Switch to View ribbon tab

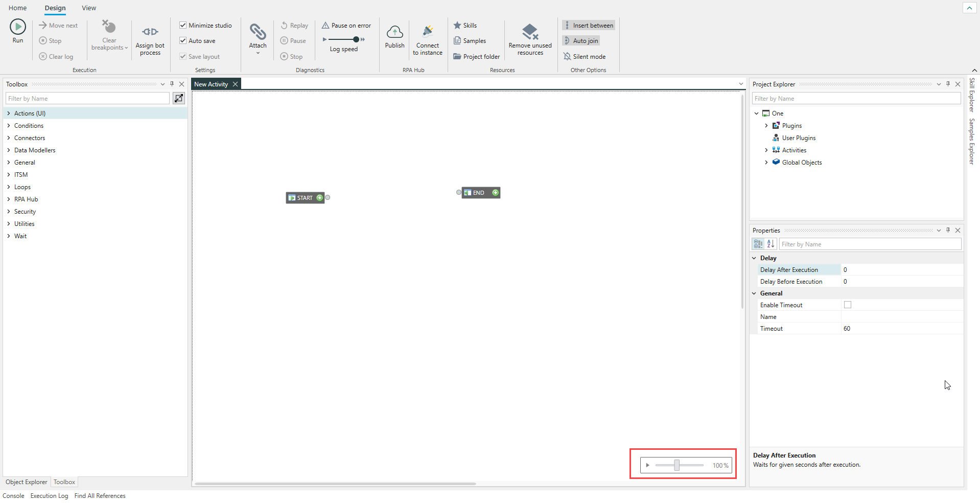tap(89, 8)
